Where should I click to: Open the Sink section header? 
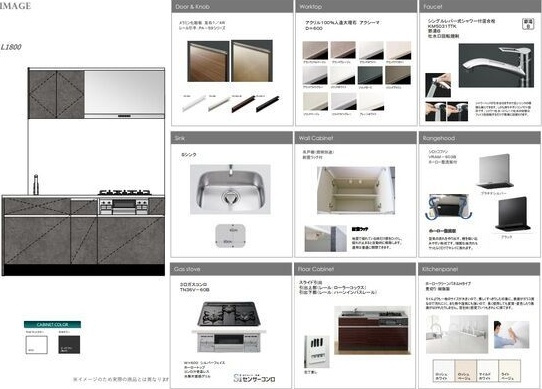[232, 138]
